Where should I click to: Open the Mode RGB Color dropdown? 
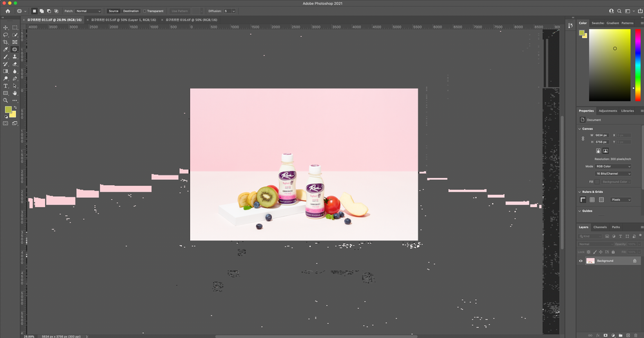click(613, 166)
